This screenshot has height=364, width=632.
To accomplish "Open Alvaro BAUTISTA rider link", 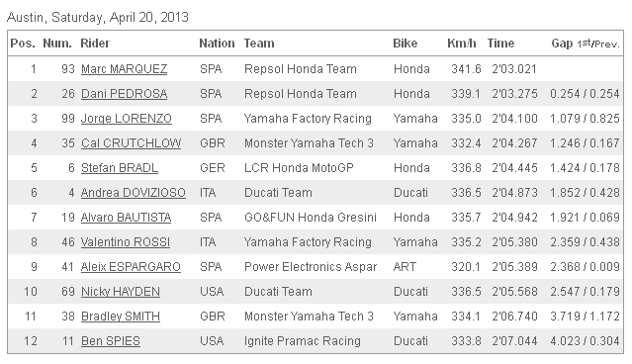I will pos(126,218).
